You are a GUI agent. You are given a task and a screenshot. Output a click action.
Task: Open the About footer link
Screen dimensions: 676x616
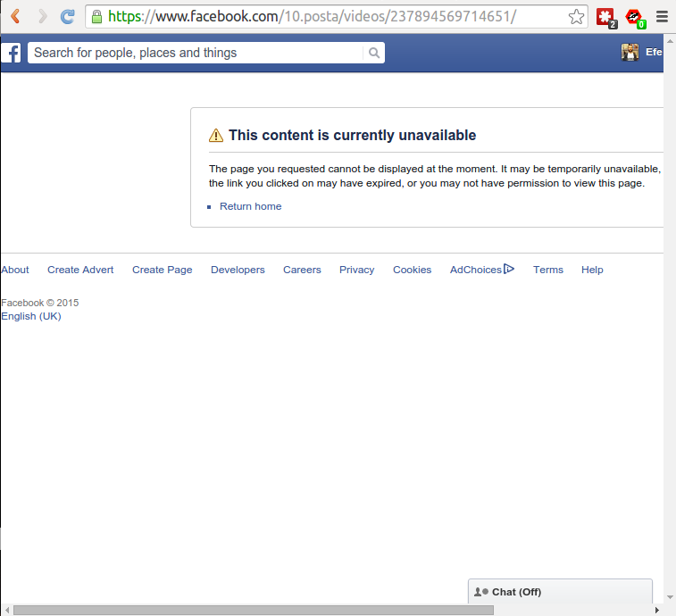pos(15,270)
